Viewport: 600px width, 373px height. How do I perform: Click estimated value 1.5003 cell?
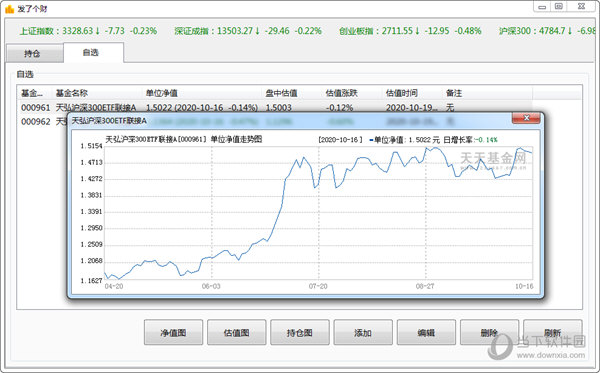279,108
